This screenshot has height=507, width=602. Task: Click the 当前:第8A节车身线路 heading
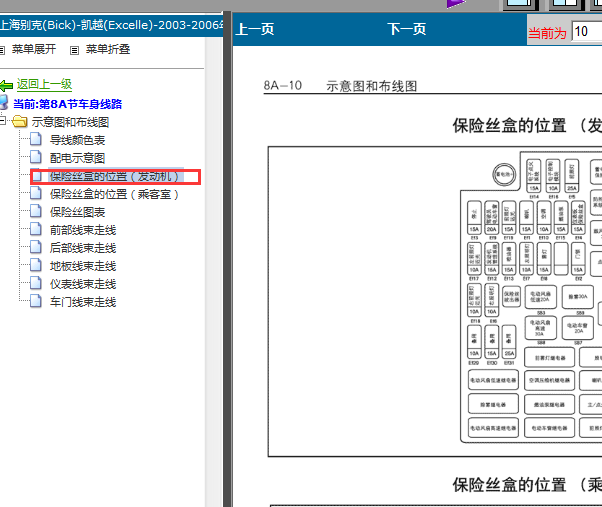point(68,104)
